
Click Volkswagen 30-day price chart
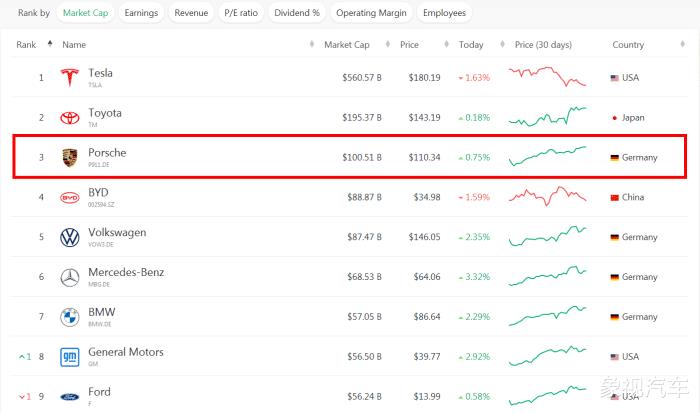(x=547, y=236)
